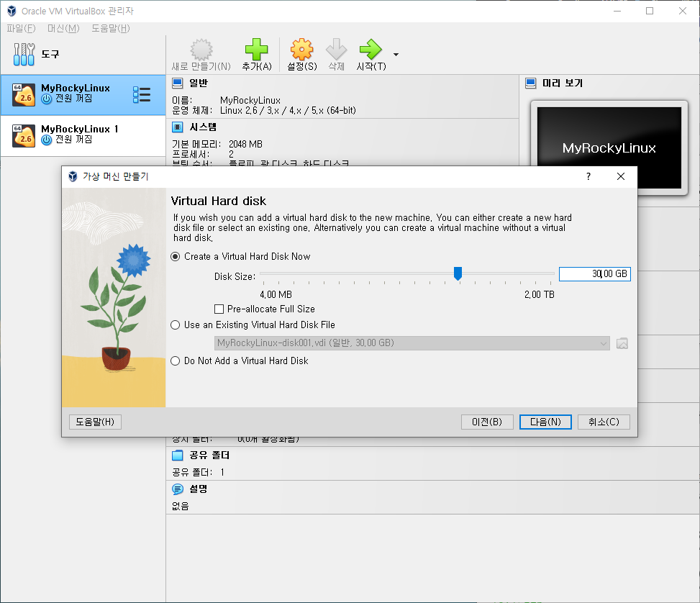The height and width of the screenshot is (603, 700).
Task: Click the New machine gear icon
Action: click(x=201, y=50)
